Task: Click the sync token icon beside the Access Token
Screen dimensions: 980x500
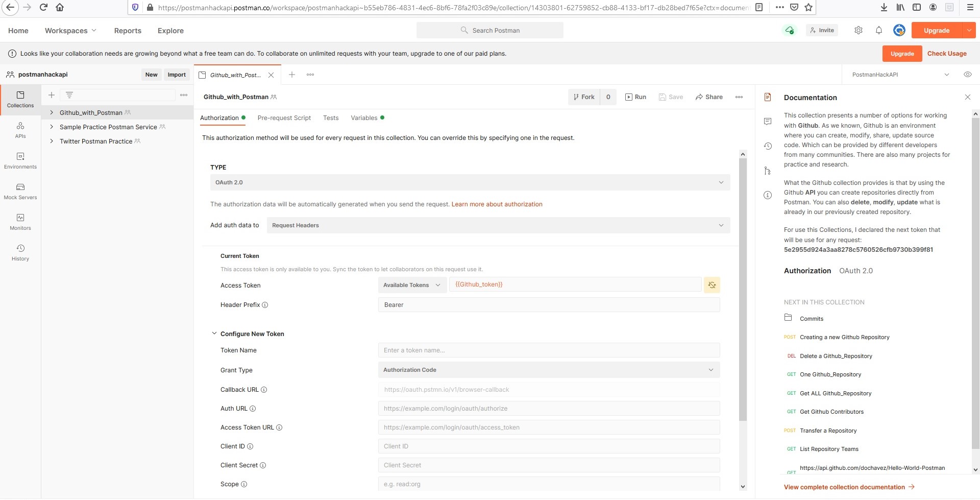Action: 712,285
